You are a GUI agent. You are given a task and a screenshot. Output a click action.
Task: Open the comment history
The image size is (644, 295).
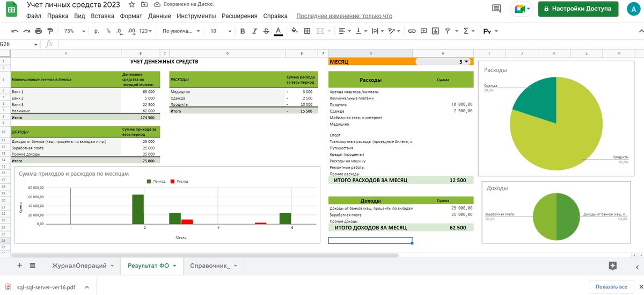[496, 9]
